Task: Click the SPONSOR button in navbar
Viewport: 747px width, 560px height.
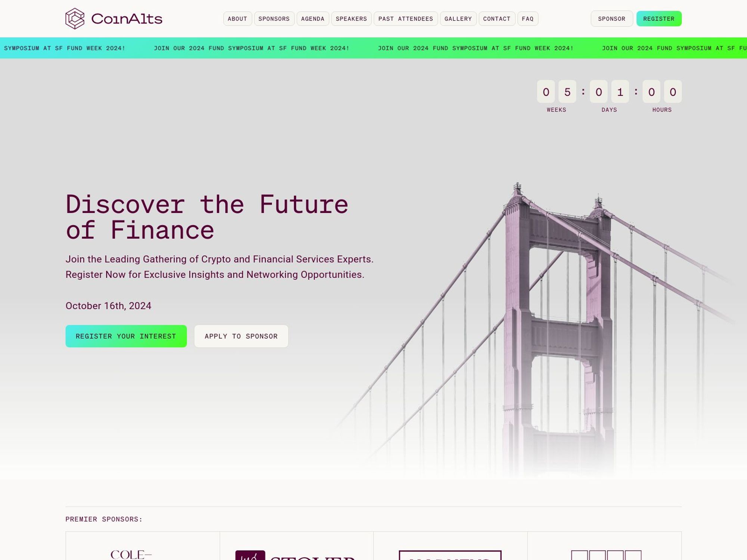Action: pyautogui.click(x=611, y=18)
